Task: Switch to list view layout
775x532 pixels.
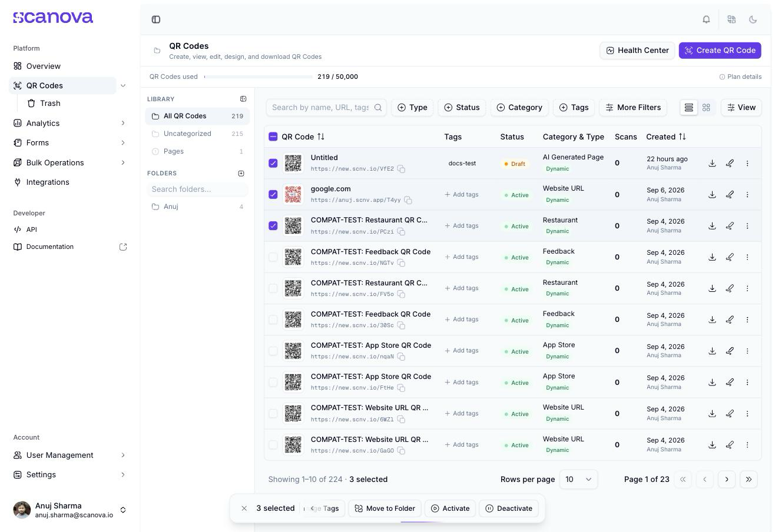Action: tap(688, 107)
